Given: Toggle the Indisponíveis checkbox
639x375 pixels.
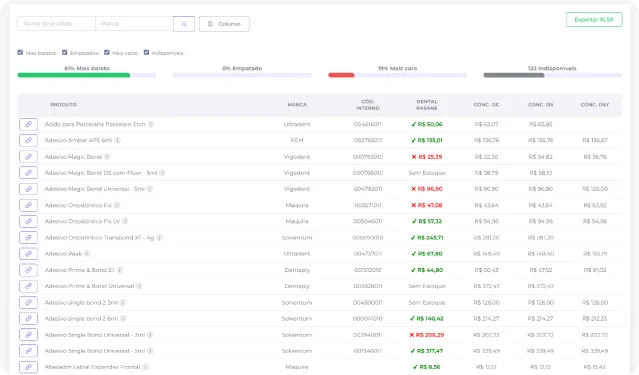Looking at the screenshot, I should tap(146, 53).
